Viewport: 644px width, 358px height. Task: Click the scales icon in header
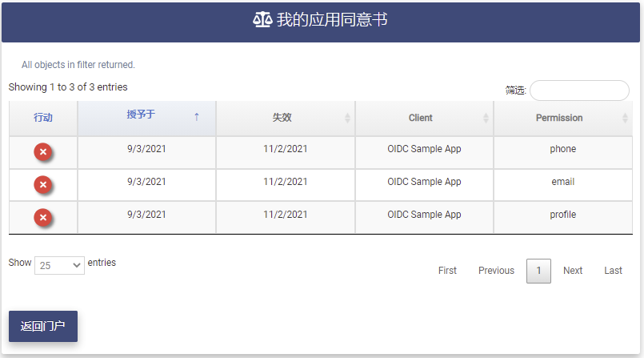pyautogui.click(x=262, y=20)
